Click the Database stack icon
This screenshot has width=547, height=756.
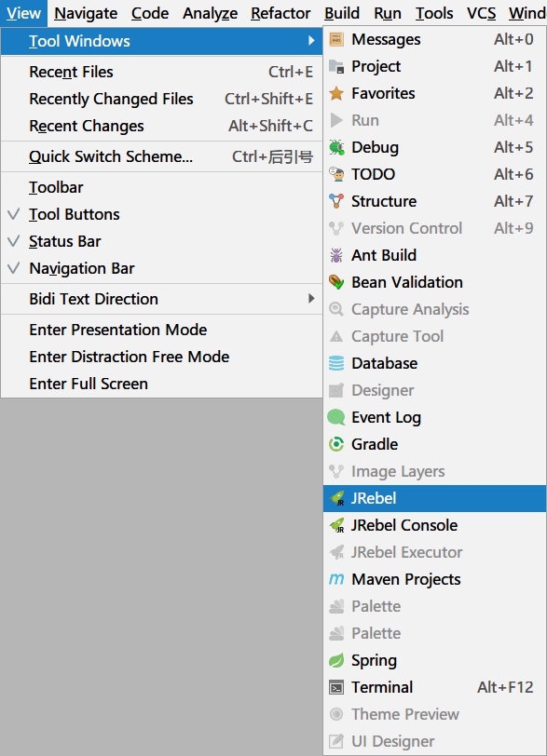pyautogui.click(x=336, y=363)
